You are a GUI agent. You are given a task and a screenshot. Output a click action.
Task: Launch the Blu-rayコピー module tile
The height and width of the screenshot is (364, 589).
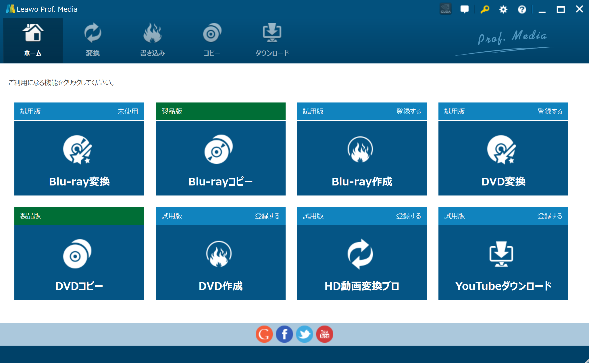pyautogui.click(x=221, y=158)
